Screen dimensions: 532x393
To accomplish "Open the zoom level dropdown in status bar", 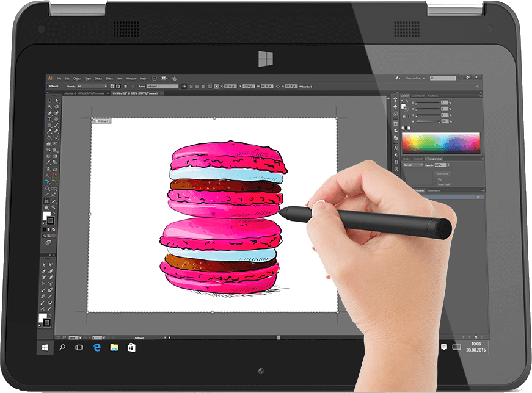I will tap(81, 337).
